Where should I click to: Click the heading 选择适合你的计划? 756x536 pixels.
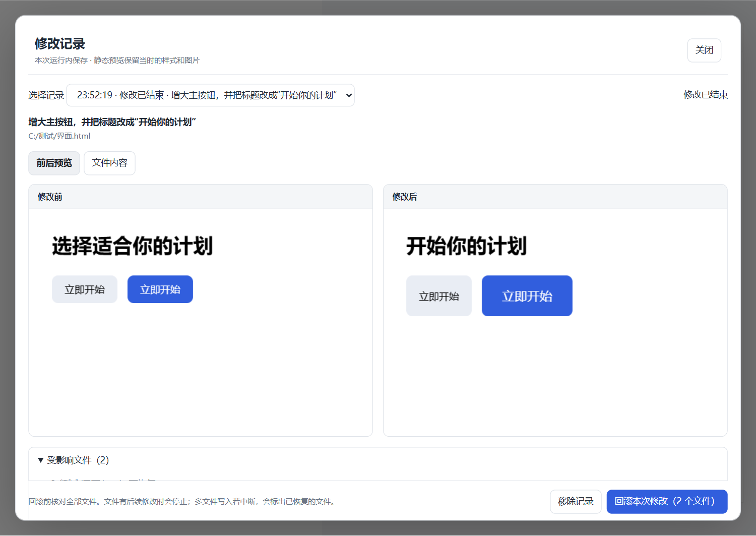[x=133, y=246]
